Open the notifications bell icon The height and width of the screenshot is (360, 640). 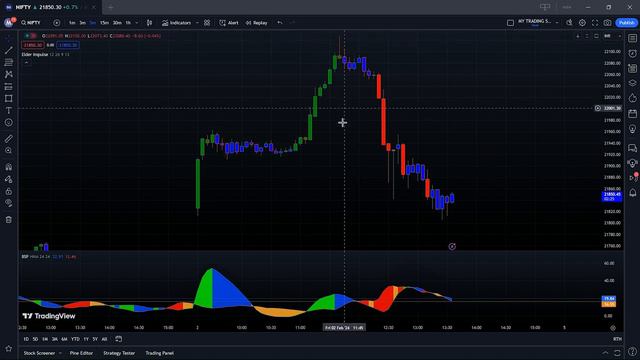(x=632, y=193)
